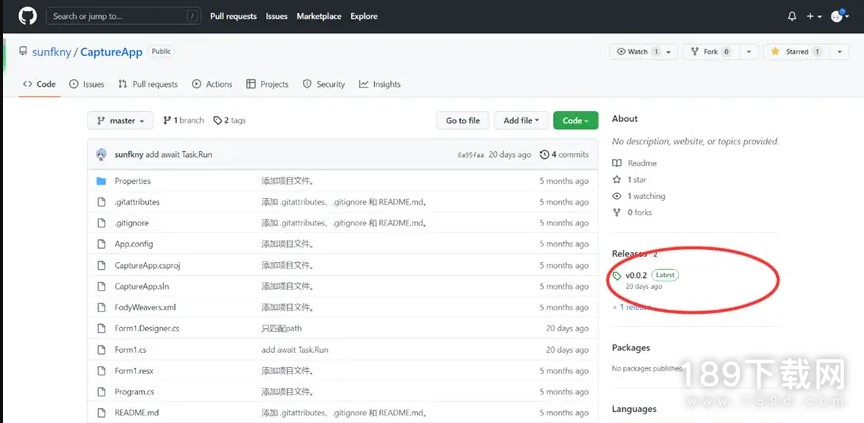Viewport: 864px width, 423px height.
Task: Go to Marketplace in top navigation
Action: 319,17
